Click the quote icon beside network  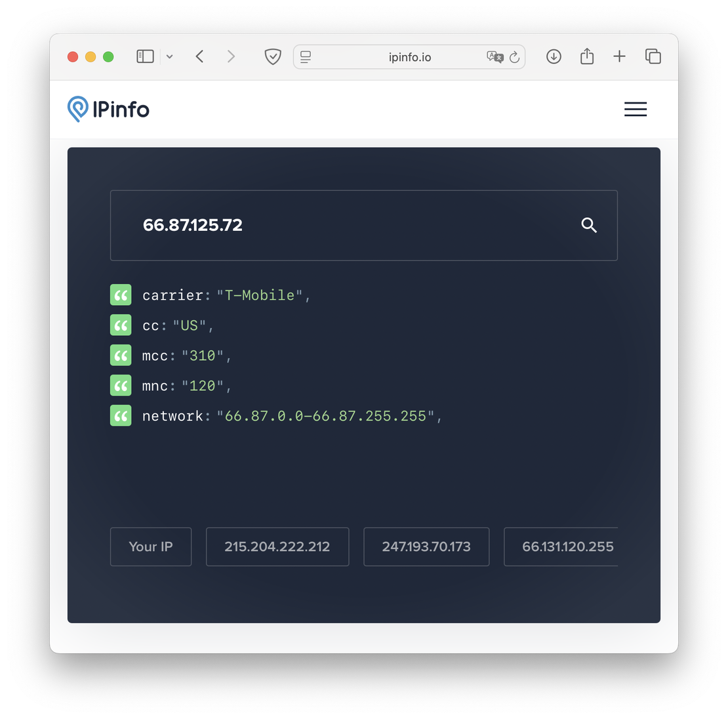click(x=121, y=416)
